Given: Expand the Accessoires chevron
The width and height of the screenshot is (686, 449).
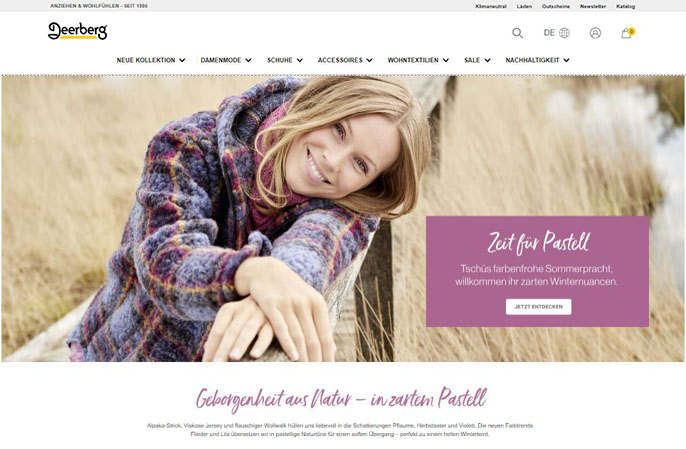Looking at the screenshot, I should click(369, 60).
